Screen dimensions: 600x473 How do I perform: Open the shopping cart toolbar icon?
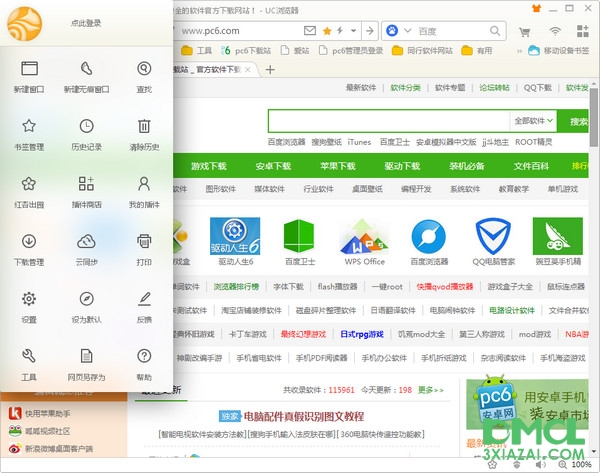tap(524, 32)
